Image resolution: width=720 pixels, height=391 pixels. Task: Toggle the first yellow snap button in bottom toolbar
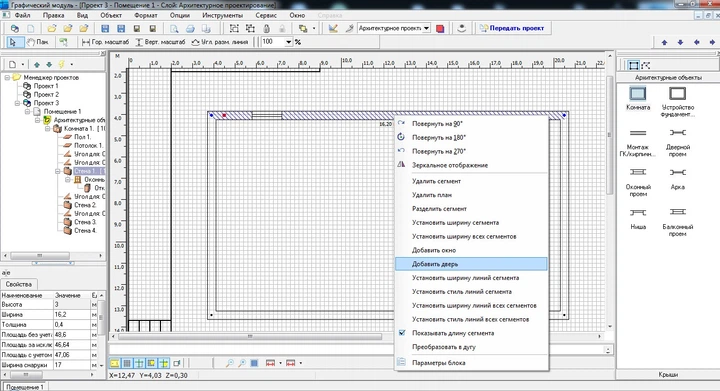pyautogui.click(x=114, y=363)
